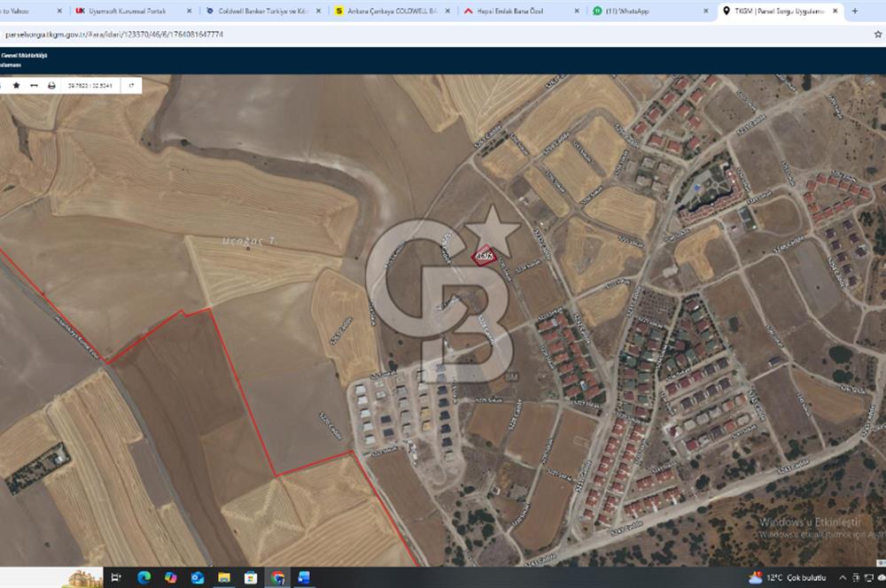Open File Explorer from the taskbar
Image resolution: width=886 pixels, height=588 pixels.
(x=224, y=577)
